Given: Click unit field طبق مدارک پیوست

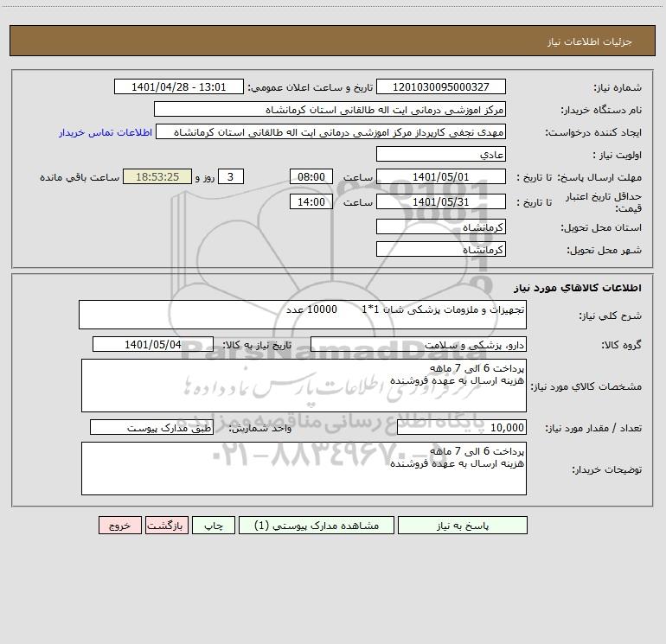Looking at the screenshot, I should 151,427.
